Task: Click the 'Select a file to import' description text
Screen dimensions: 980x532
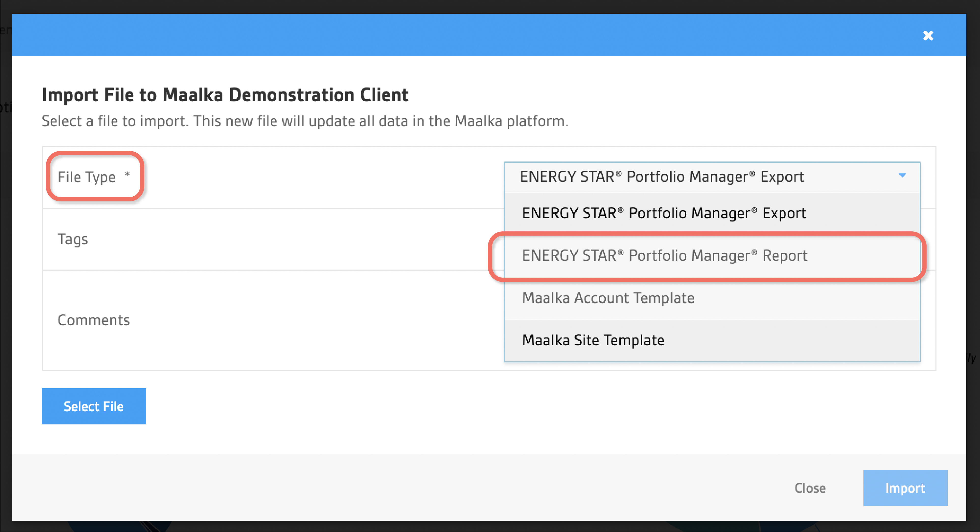Action: tap(305, 121)
